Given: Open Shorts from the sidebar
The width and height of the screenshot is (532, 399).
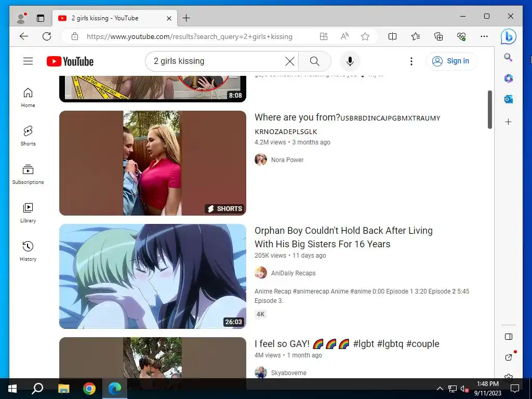Looking at the screenshot, I should click(28, 136).
